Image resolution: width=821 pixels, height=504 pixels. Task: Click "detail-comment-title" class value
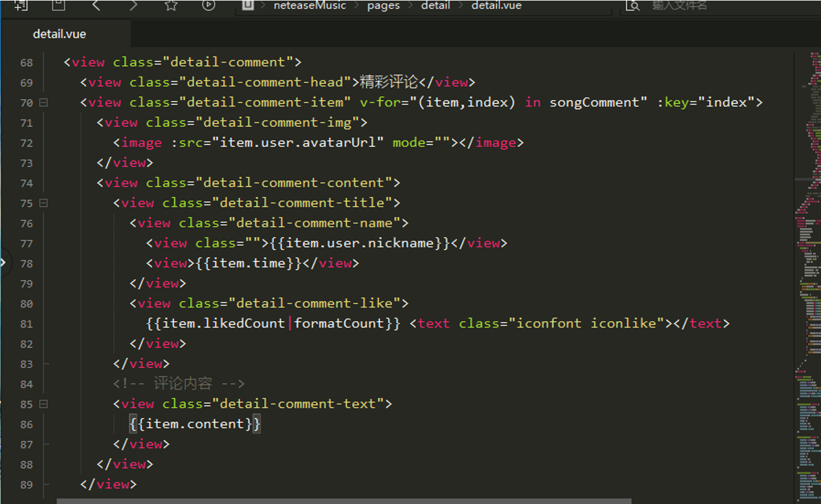302,202
